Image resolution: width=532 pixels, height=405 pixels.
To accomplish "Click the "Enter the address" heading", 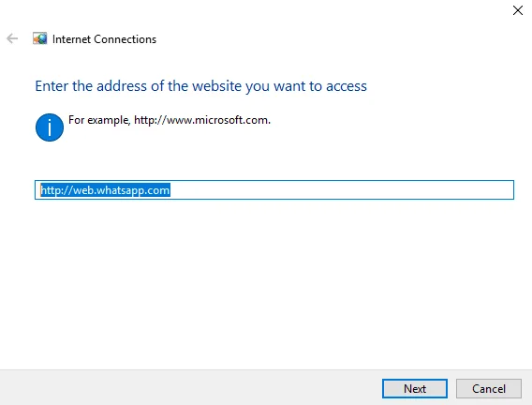I will [200, 86].
